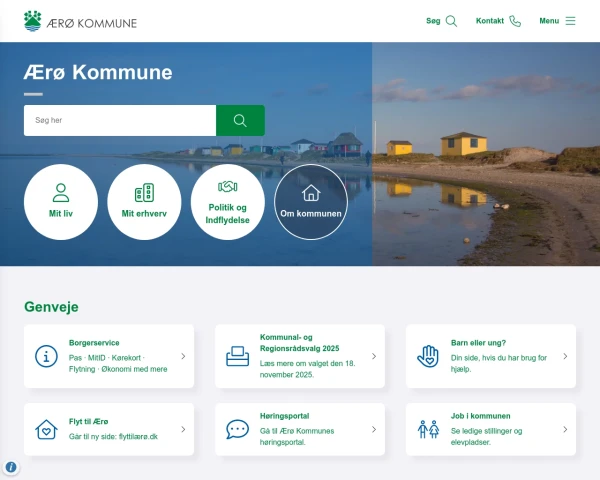Follow the Barn eller ung chevron arrow
Screen dimensions: 600x480
point(565,356)
